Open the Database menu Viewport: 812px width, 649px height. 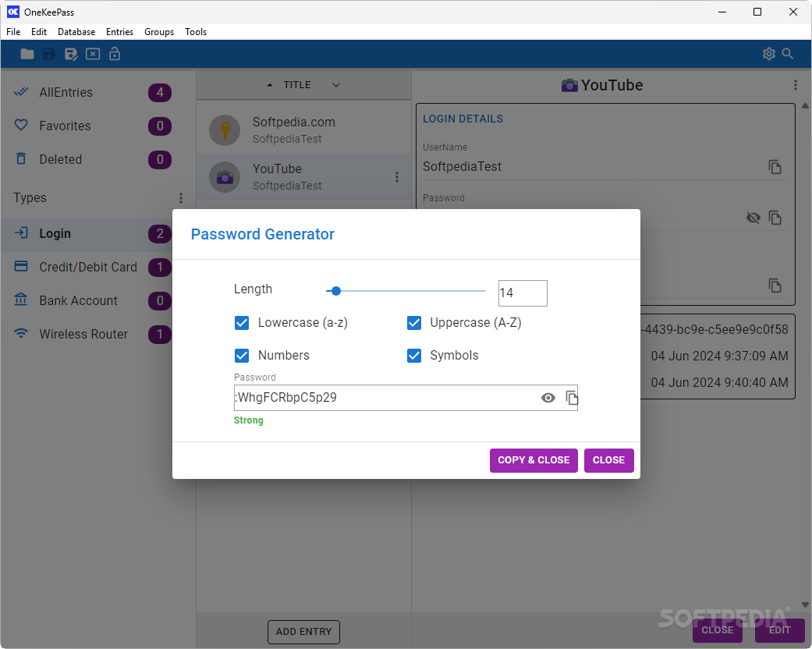pyautogui.click(x=76, y=32)
